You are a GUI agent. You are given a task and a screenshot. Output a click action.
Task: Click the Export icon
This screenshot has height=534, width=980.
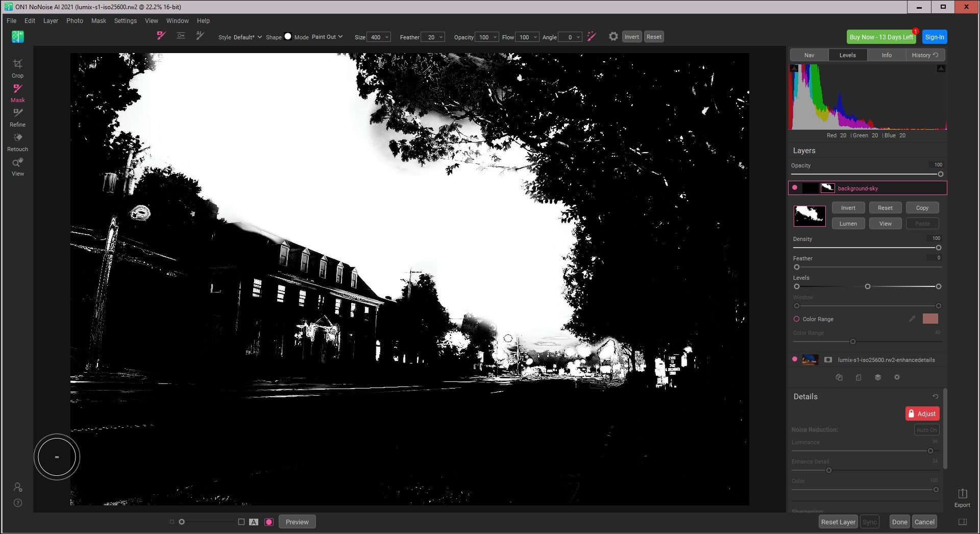962,497
